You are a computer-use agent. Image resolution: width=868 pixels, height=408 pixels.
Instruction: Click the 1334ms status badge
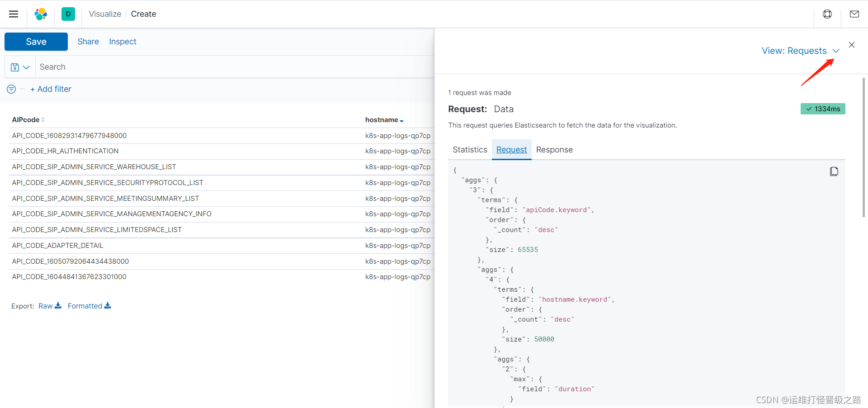pyautogui.click(x=823, y=109)
